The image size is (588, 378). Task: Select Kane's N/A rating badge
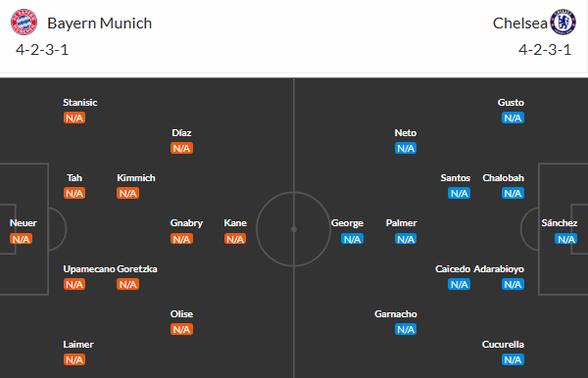pyautogui.click(x=235, y=239)
